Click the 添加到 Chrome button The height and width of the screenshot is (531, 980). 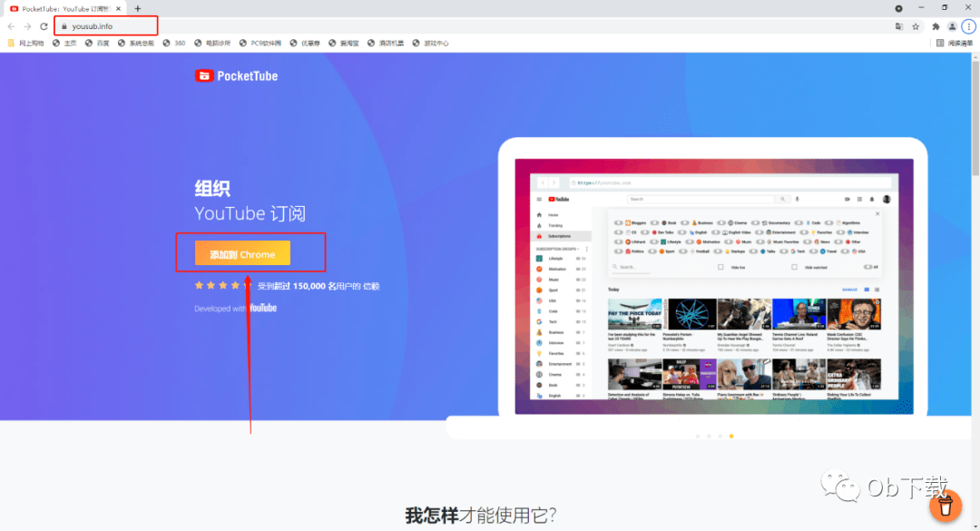click(242, 253)
